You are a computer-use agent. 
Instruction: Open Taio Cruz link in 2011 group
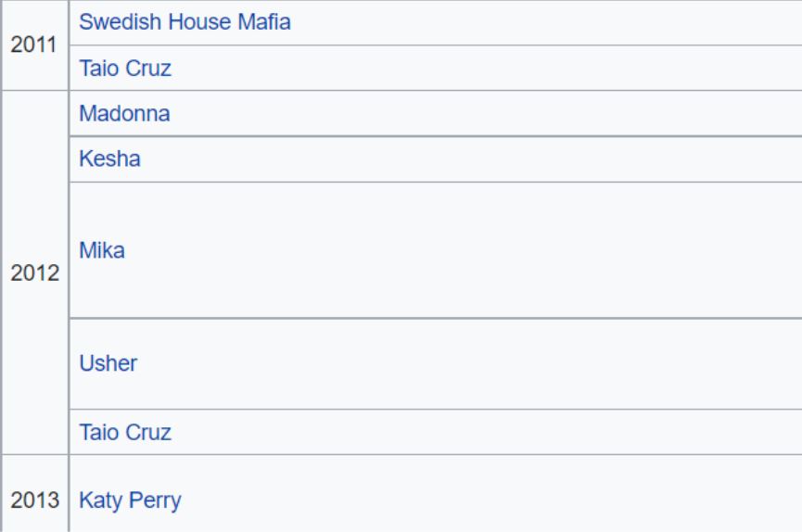pyautogui.click(x=125, y=68)
